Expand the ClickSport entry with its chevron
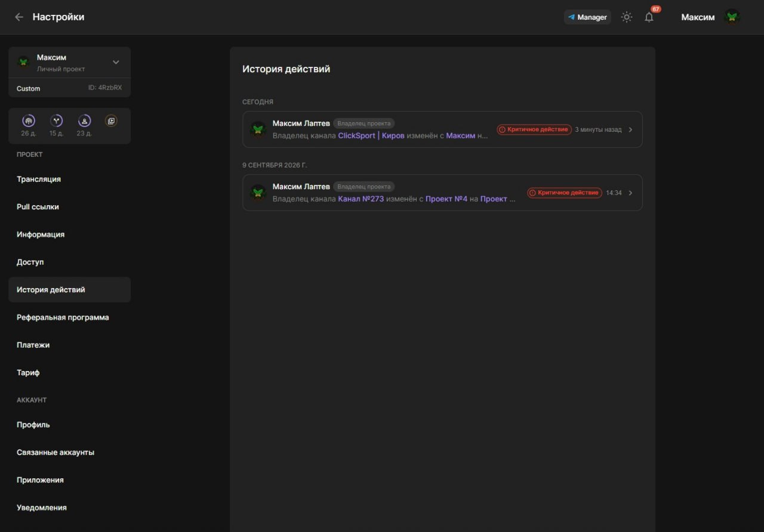The image size is (764, 532). tap(631, 129)
